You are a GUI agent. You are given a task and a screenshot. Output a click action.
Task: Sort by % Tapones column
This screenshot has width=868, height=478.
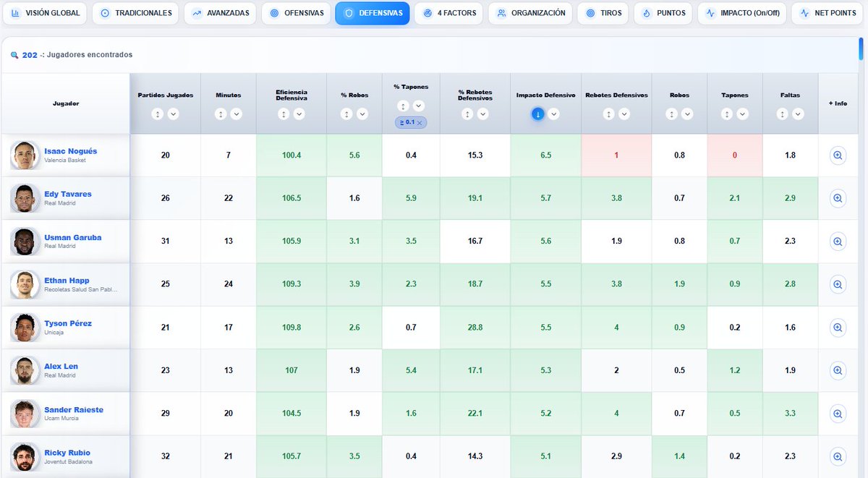[403, 106]
